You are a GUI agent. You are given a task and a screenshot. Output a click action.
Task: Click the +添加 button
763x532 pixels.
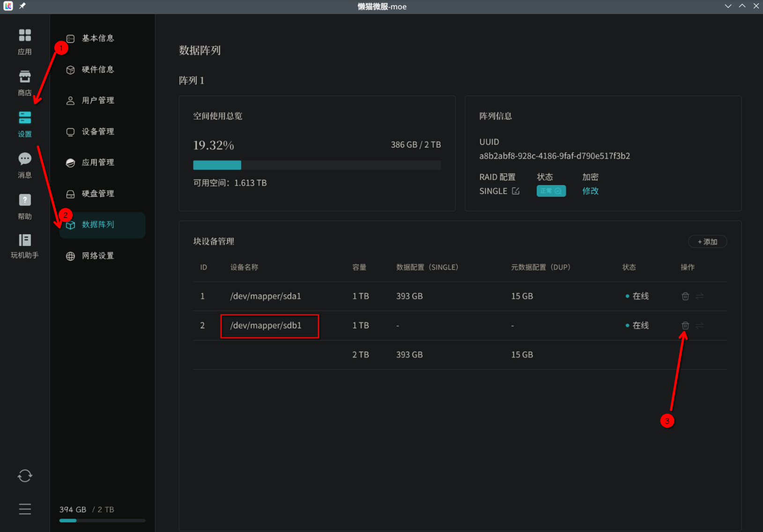point(707,242)
